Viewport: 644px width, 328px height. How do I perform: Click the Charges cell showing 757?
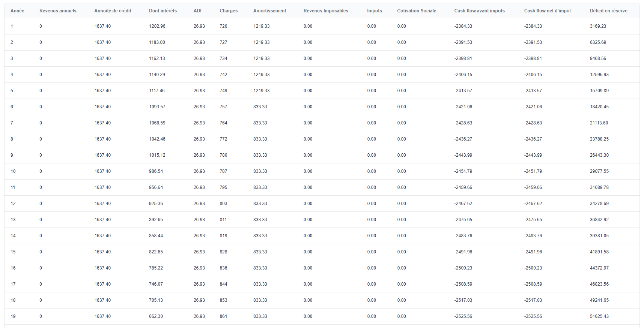223,107
